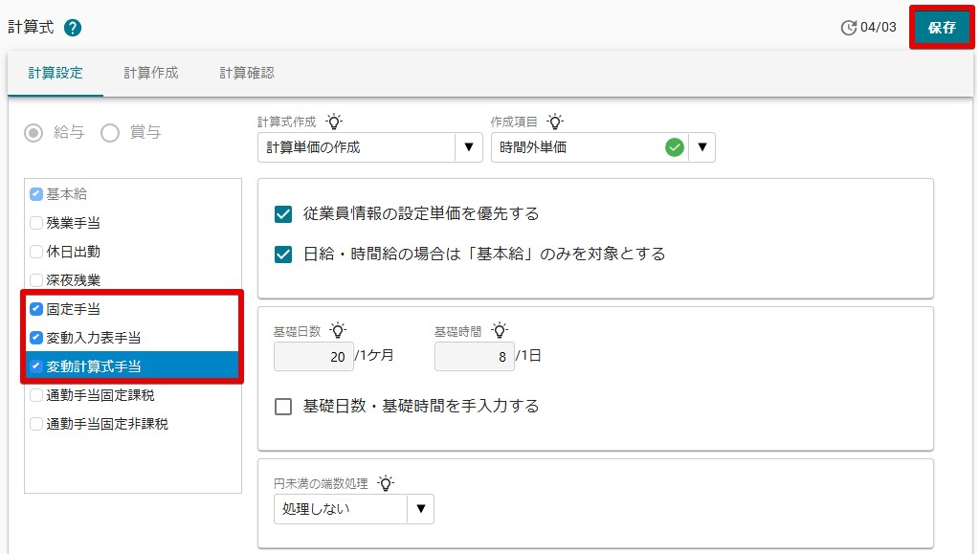Check the 残業手当 checkbox
This screenshot has width=980, height=554.
pos(36,223)
